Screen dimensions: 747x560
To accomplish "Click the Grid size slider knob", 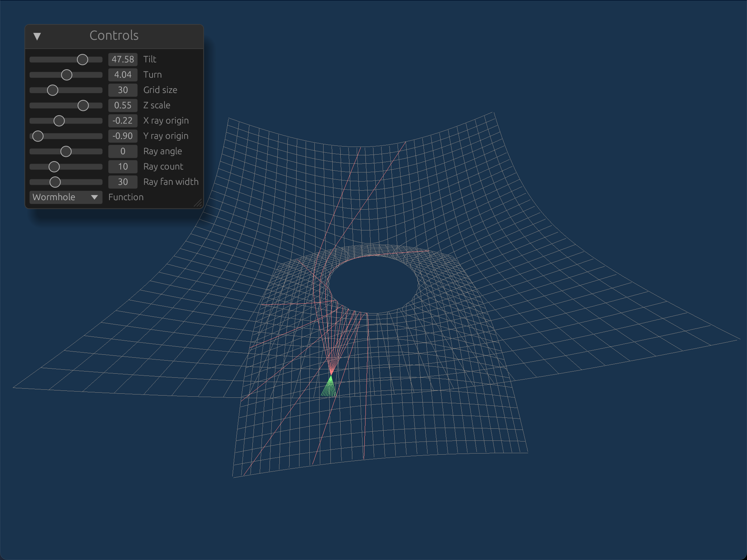I will click(x=53, y=90).
